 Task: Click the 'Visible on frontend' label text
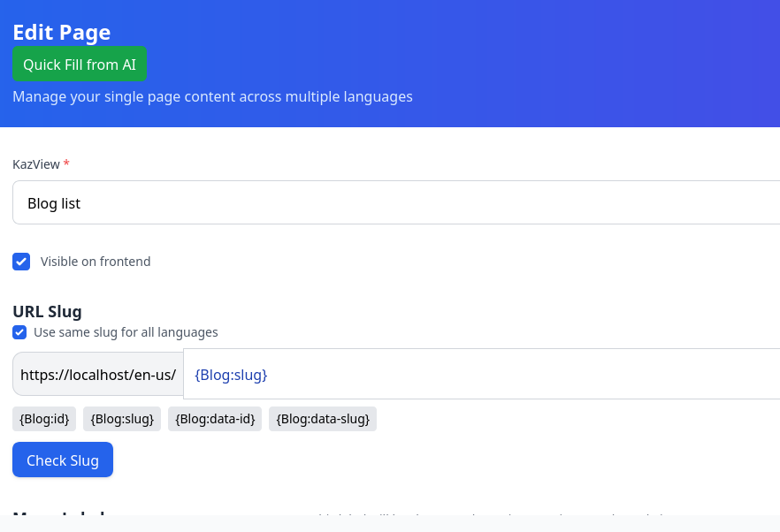(x=96, y=262)
